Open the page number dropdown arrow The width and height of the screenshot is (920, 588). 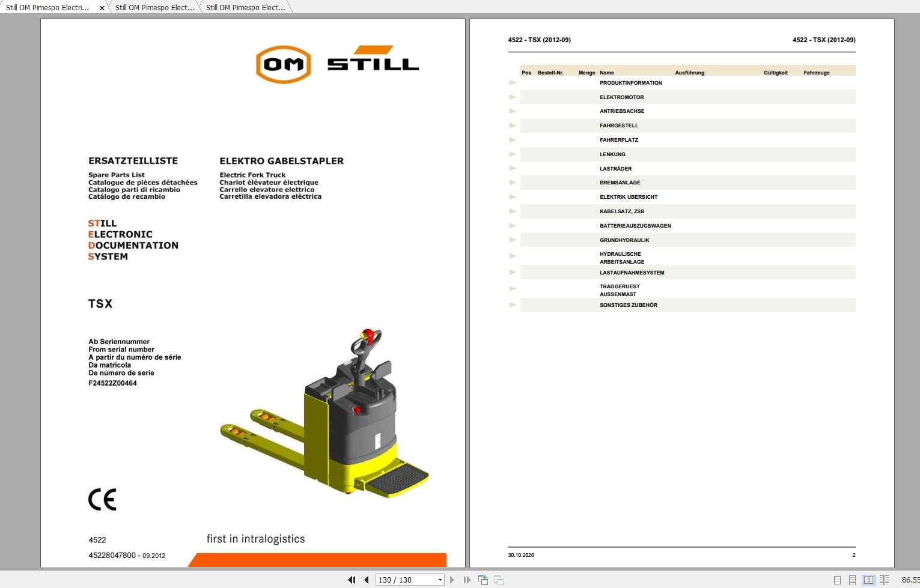(440, 580)
